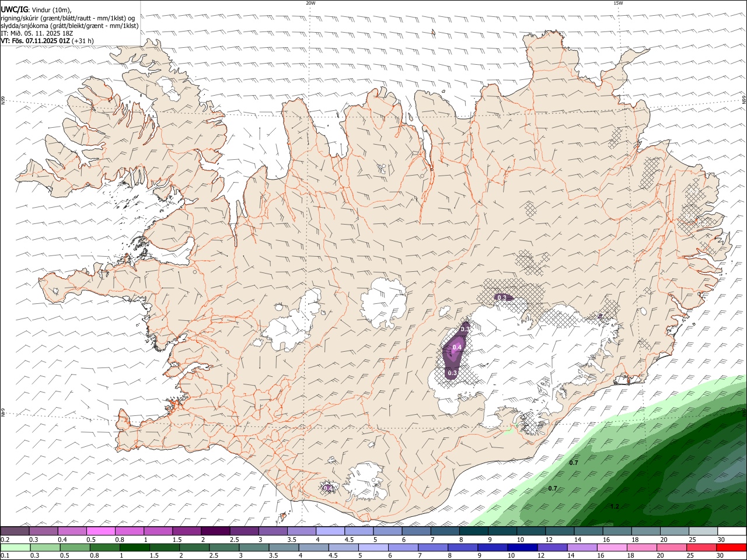Click the 0.3 value north of Vatnajökull

[501, 297]
